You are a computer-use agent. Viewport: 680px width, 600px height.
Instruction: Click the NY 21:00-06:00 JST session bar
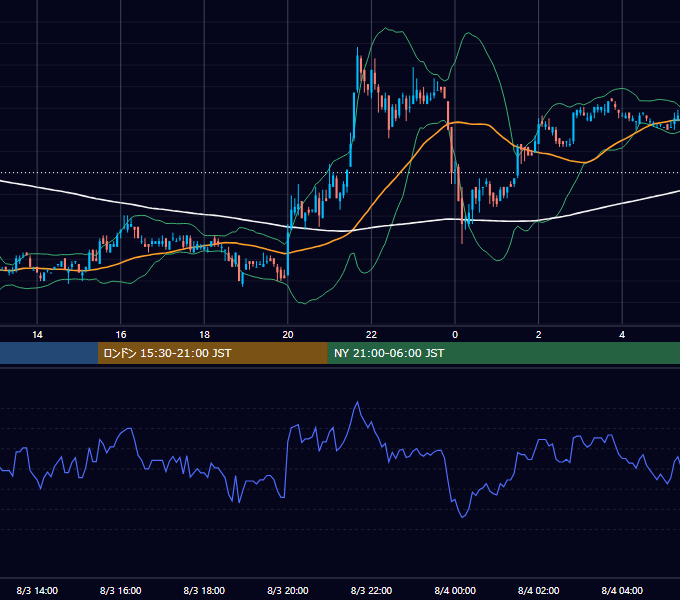point(503,353)
